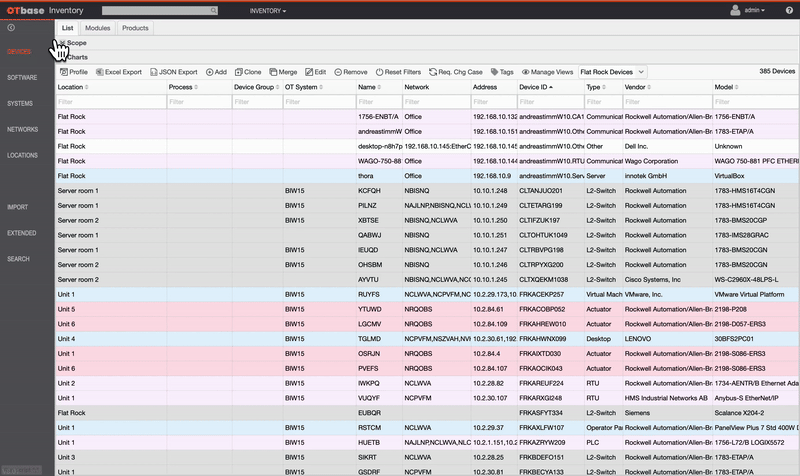This screenshot has width=800, height=476.
Task: Sort by the Name column header
Action: coord(370,87)
